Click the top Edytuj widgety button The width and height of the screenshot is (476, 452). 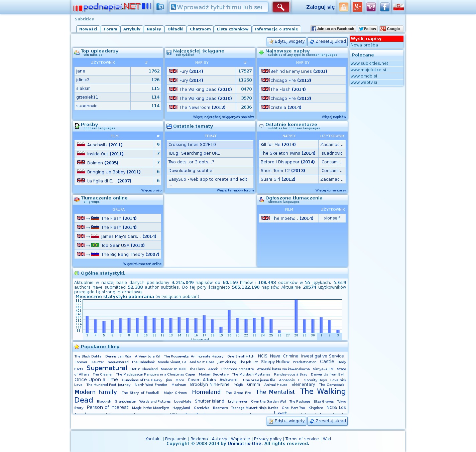286,41
